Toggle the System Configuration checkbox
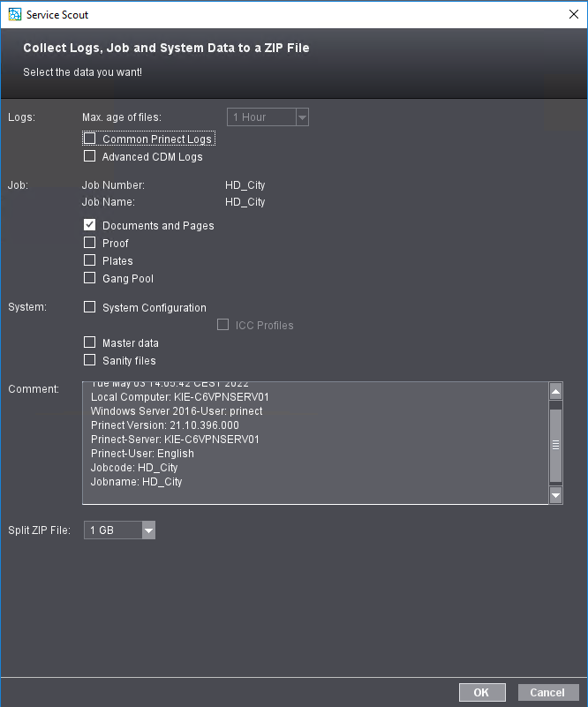 (x=89, y=307)
